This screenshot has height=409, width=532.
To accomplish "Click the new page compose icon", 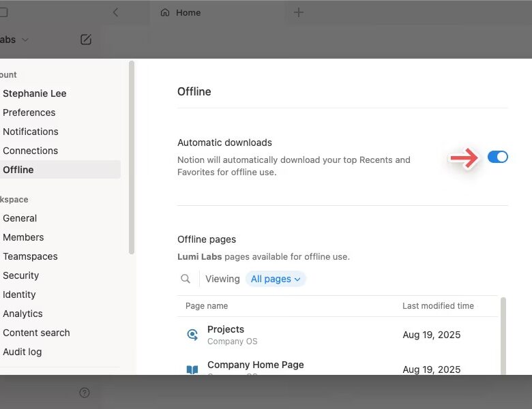I will point(86,40).
